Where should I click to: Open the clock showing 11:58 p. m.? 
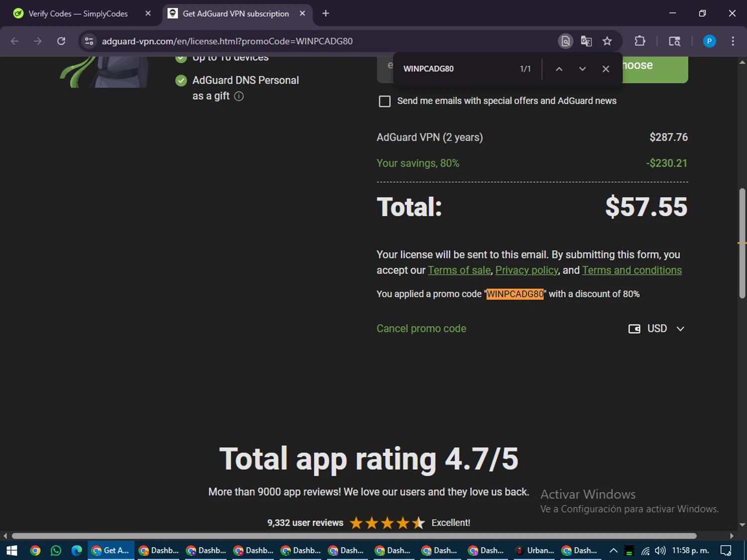pos(690,551)
